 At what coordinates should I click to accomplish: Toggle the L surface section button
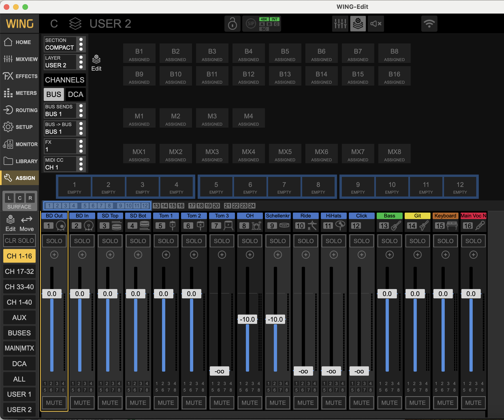coord(9,198)
